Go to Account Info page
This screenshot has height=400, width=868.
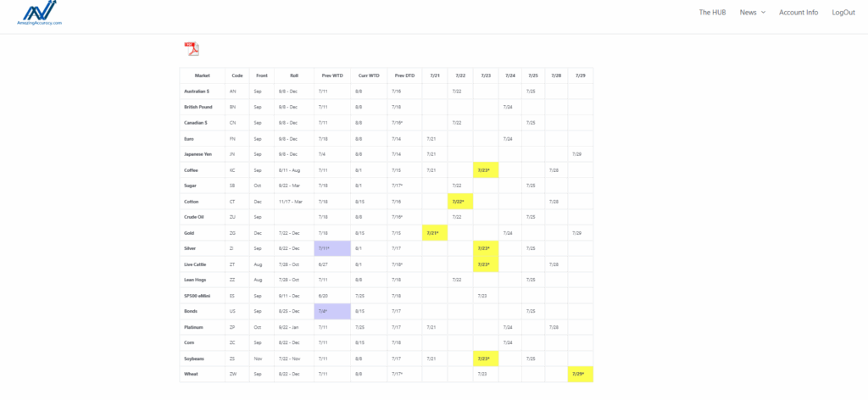tap(798, 13)
